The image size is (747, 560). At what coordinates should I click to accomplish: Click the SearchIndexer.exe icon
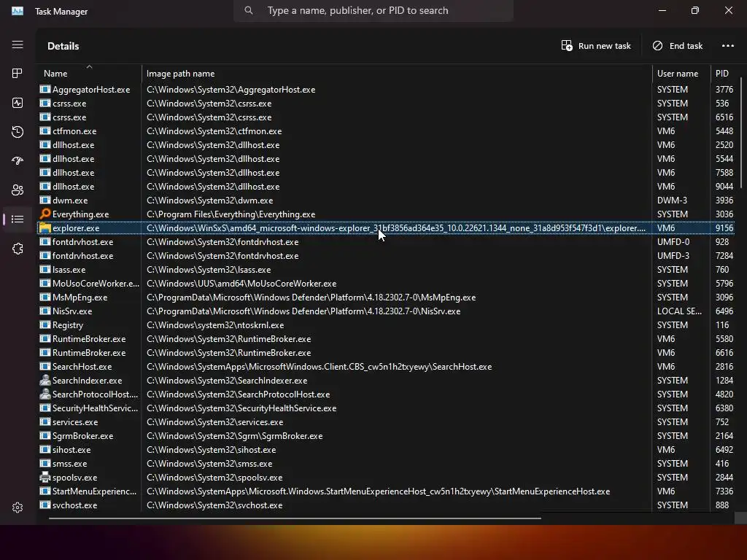click(45, 380)
